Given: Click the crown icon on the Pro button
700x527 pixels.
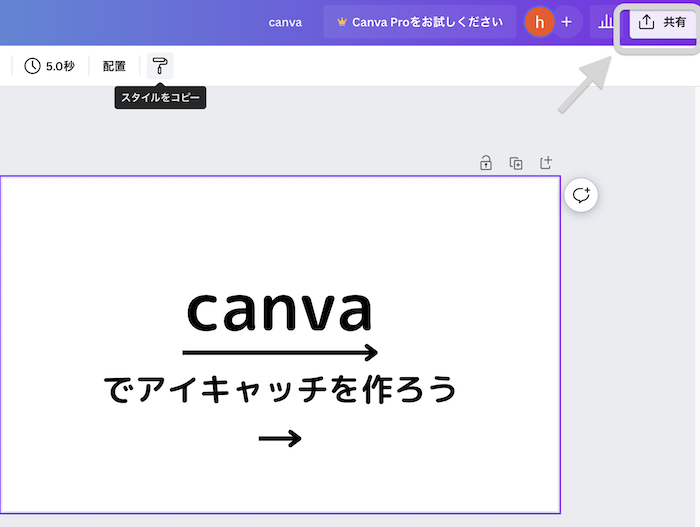Looking at the screenshot, I should [342, 22].
